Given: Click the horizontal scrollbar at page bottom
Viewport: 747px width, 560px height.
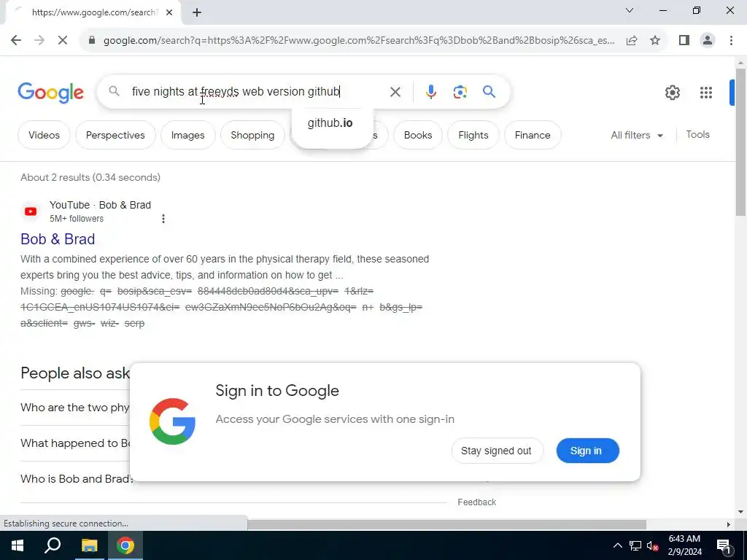Looking at the screenshot, I should click(446, 524).
